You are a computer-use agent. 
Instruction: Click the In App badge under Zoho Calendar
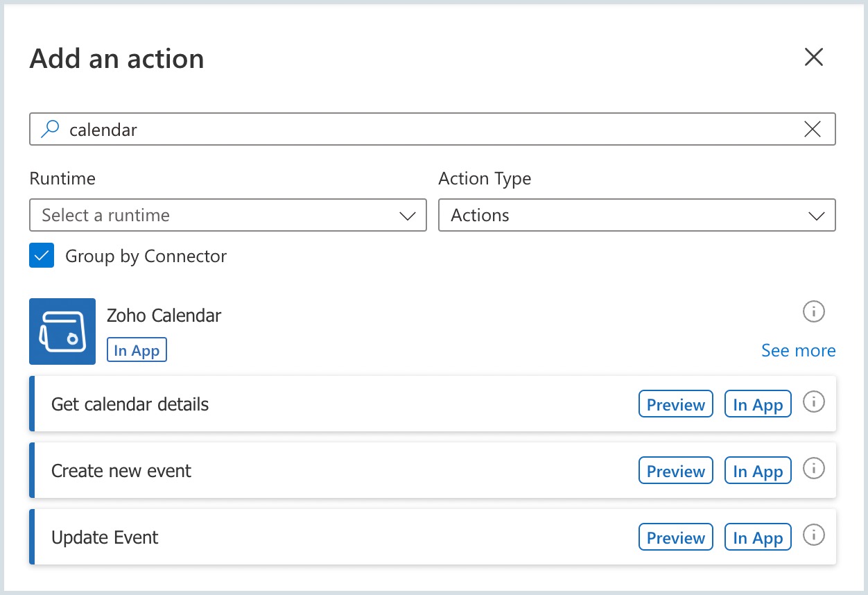137,351
